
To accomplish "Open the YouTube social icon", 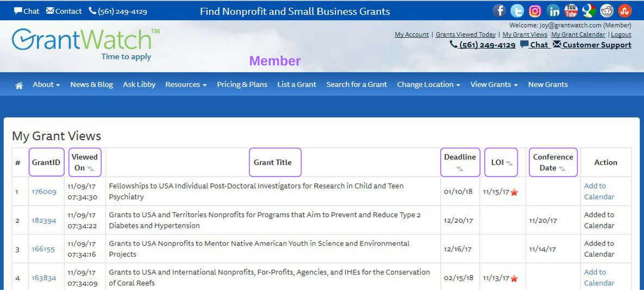I will pyautogui.click(x=571, y=11).
